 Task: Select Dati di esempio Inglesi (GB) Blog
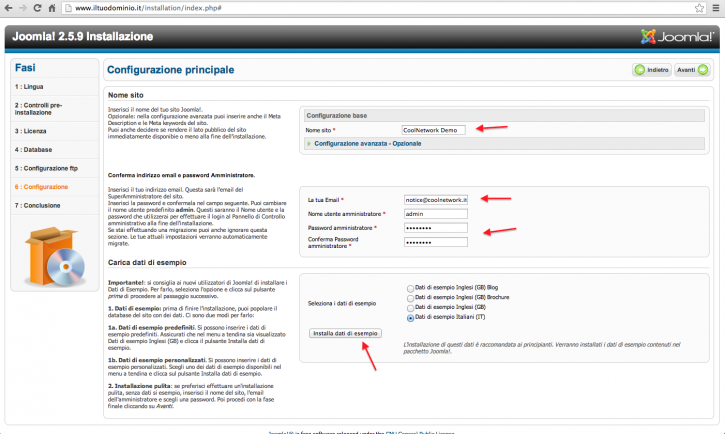tap(410, 288)
